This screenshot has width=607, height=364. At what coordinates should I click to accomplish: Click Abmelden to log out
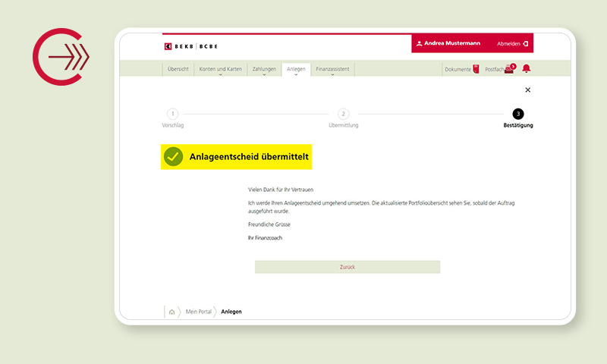(513, 44)
